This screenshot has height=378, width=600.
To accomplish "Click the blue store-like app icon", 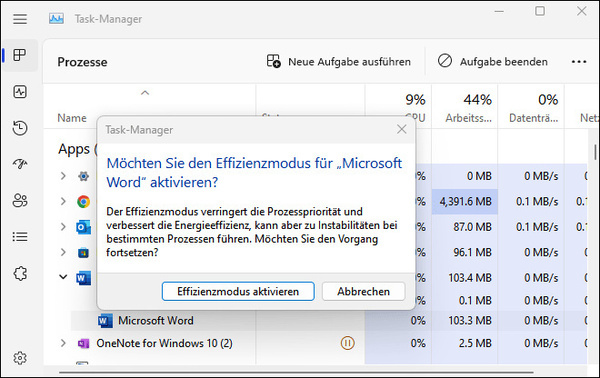I will click(83, 253).
